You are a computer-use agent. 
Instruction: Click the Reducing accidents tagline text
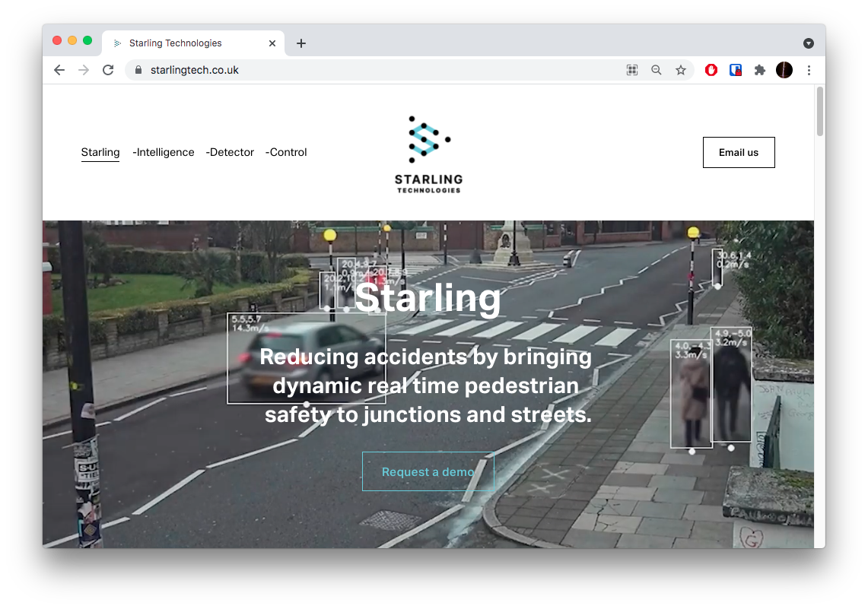428,385
